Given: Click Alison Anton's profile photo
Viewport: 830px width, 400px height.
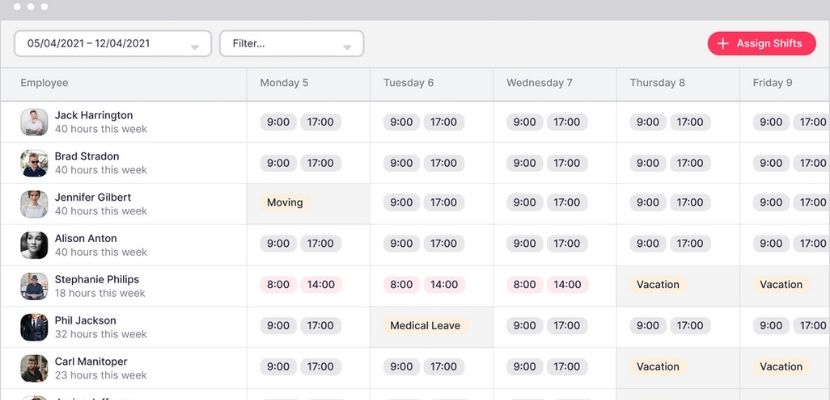Looking at the screenshot, I should tap(34, 245).
